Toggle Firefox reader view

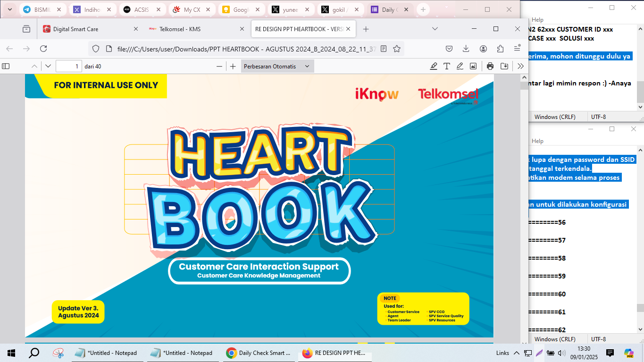[384, 49]
